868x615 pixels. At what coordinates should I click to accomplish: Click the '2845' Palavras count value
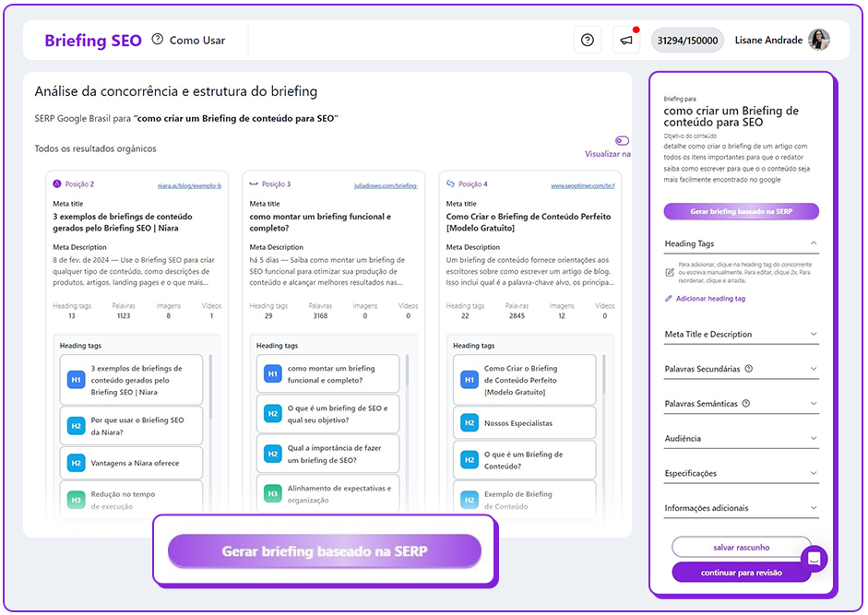[517, 316]
